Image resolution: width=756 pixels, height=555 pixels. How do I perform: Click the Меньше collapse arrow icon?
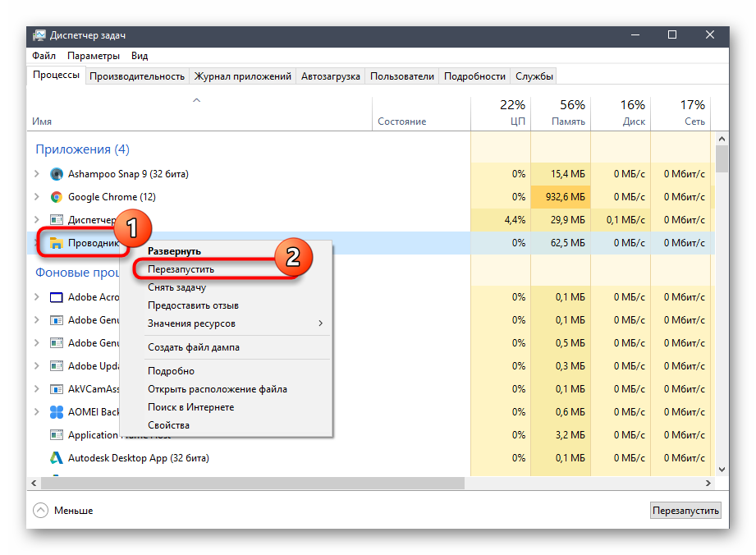point(40,510)
